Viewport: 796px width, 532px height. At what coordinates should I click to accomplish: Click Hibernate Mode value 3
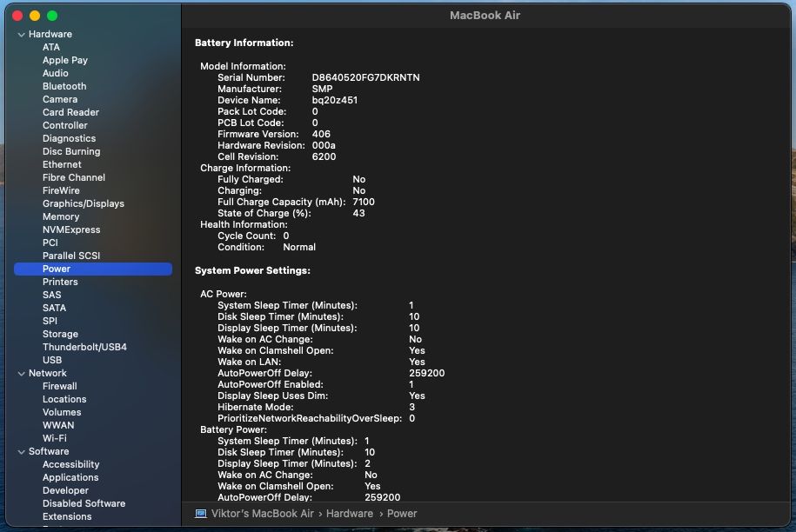coord(411,407)
